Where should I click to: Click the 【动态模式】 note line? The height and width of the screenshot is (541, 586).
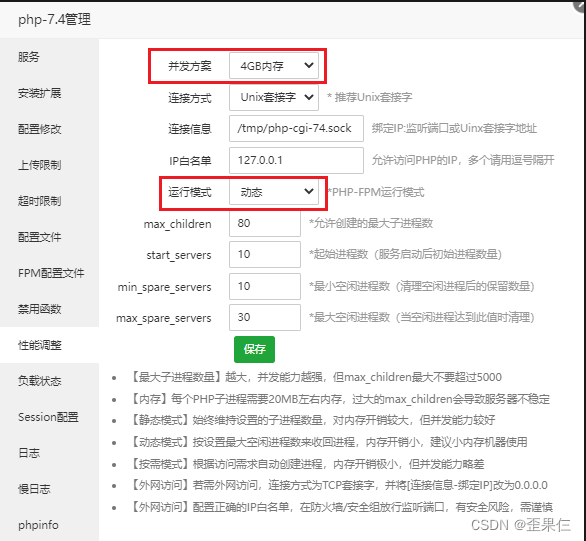click(x=328, y=442)
